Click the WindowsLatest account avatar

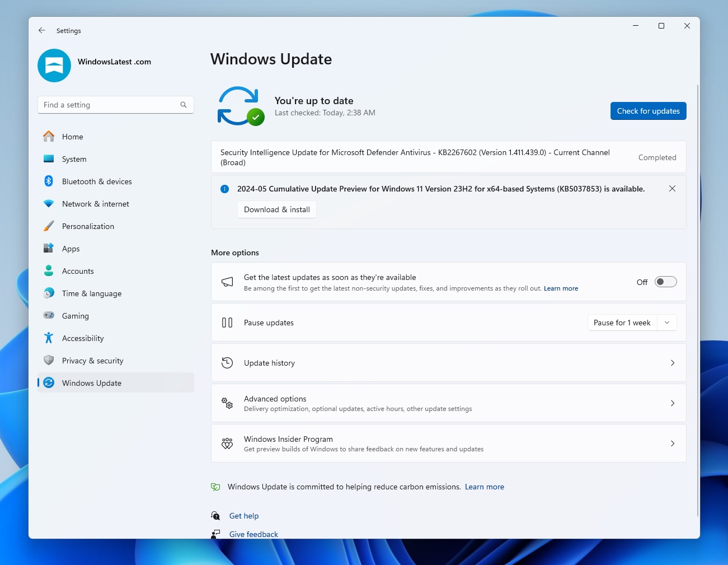pyautogui.click(x=54, y=66)
